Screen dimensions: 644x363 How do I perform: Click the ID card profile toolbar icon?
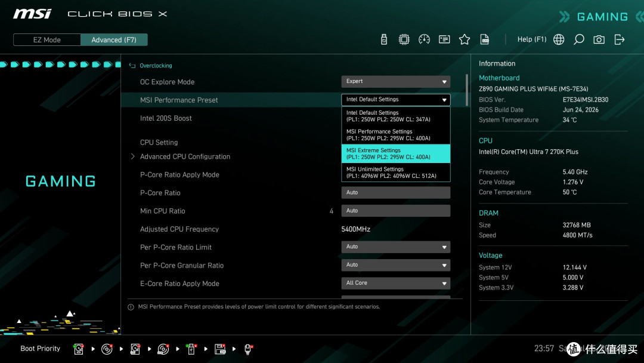pos(444,39)
